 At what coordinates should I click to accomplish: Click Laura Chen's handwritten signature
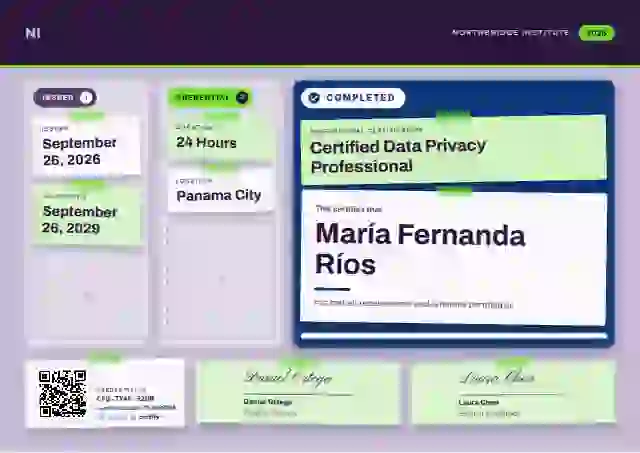point(497,378)
